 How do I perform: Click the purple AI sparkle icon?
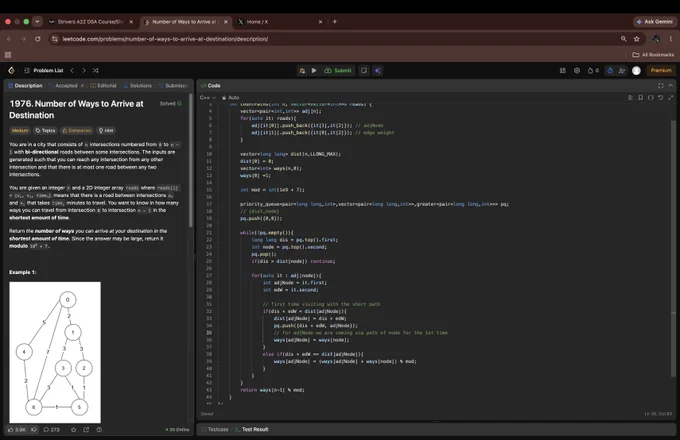click(x=378, y=70)
